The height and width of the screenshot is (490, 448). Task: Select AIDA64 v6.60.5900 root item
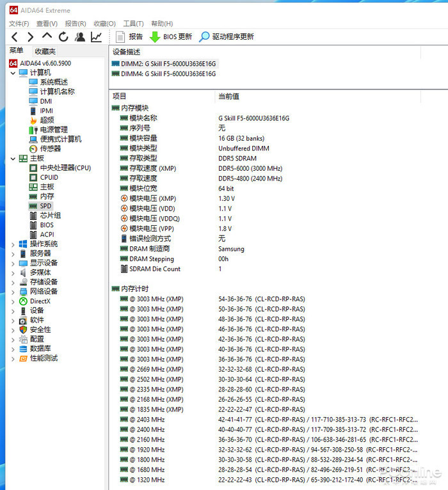click(x=40, y=63)
